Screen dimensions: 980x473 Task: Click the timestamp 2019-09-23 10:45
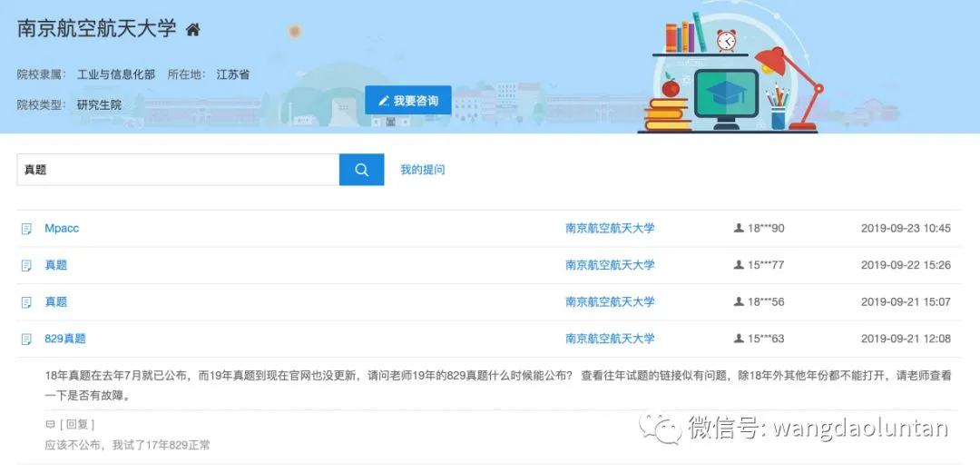[x=906, y=229]
